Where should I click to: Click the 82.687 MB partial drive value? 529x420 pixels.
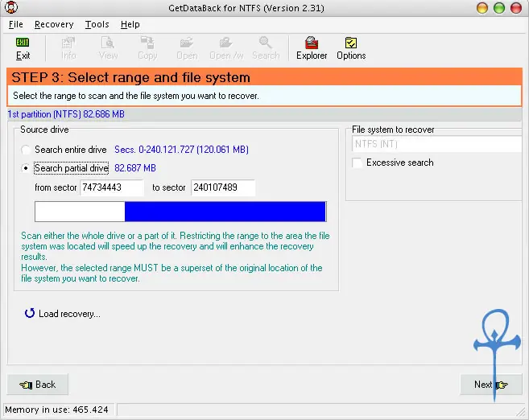[135, 168]
